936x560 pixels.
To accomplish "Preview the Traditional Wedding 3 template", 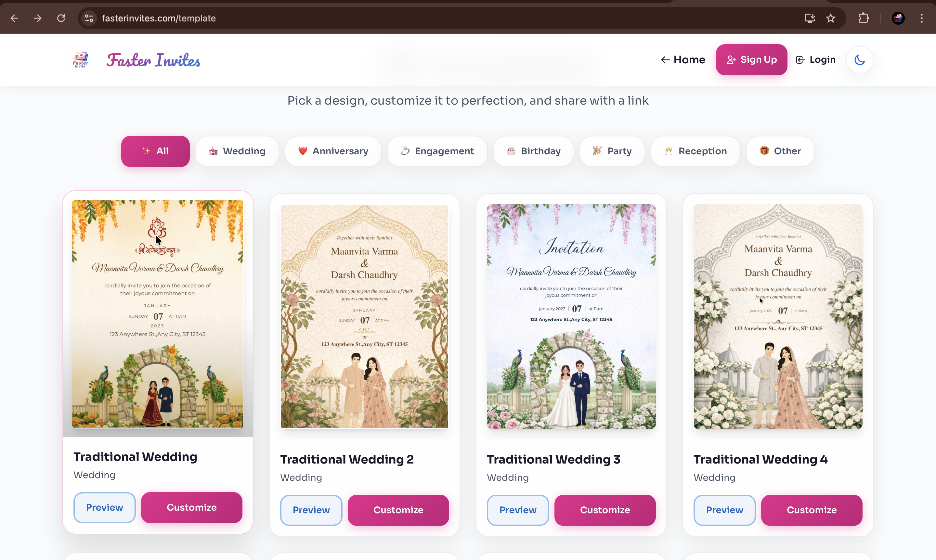I will click(518, 510).
